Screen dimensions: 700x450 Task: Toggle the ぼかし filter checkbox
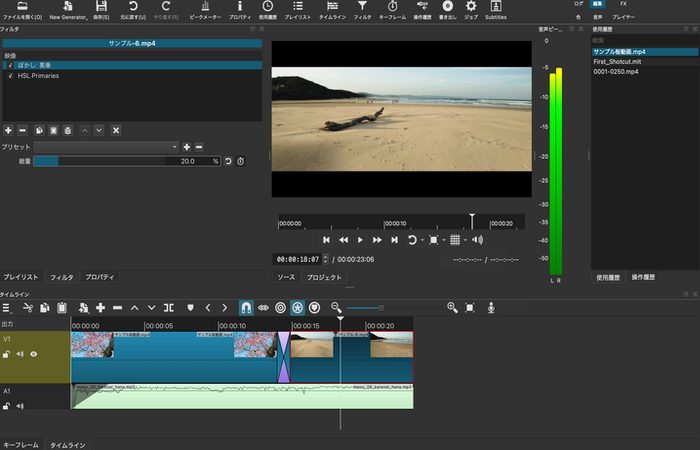tap(9, 65)
